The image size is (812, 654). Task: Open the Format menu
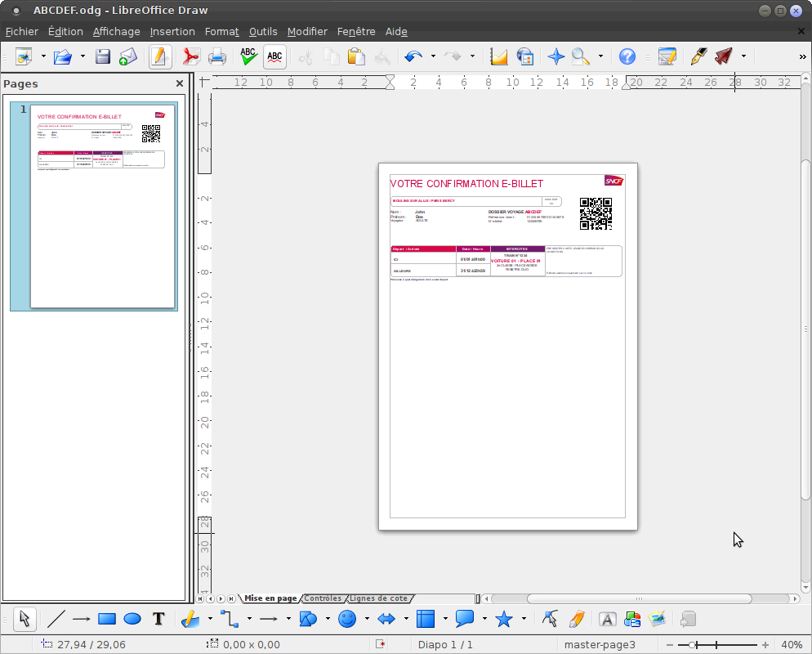pos(221,32)
